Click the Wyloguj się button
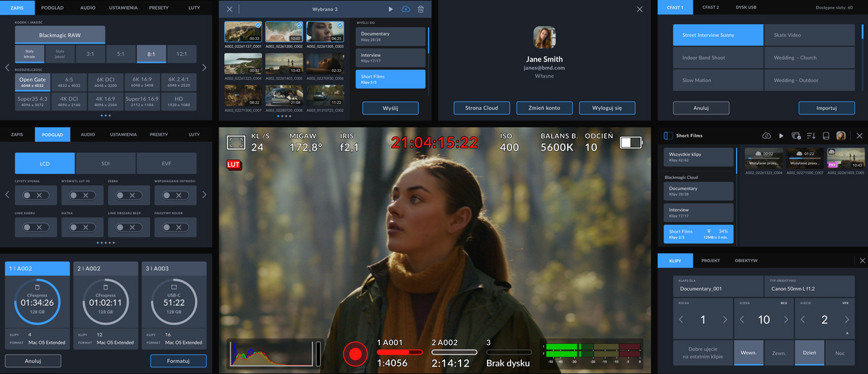The image size is (868, 374). [x=607, y=108]
